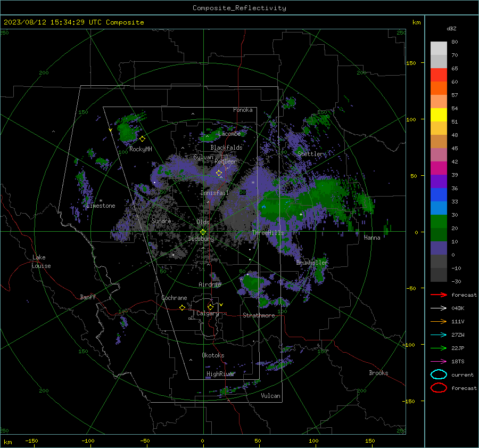The height and width of the screenshot is (448, 479).
Task: Click the Brooks city label
Action: click(x=378, y=373)
